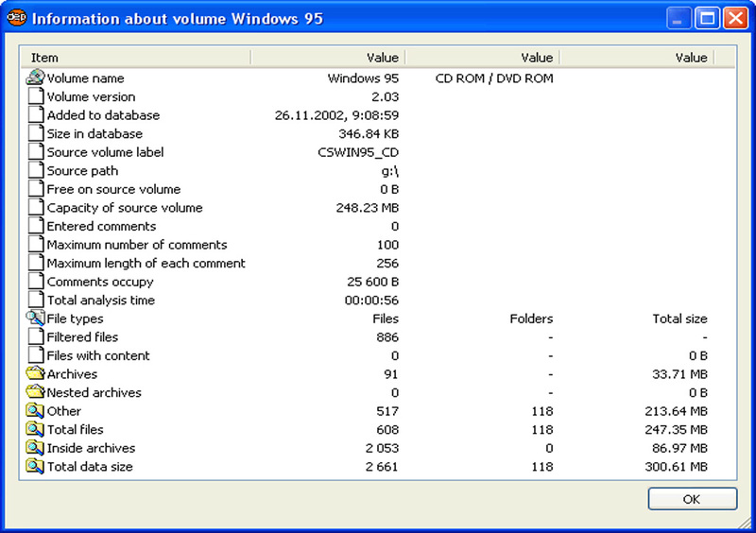Click the page icon beside Filtered files
This screenshot has height=533, width=756.
35,336
